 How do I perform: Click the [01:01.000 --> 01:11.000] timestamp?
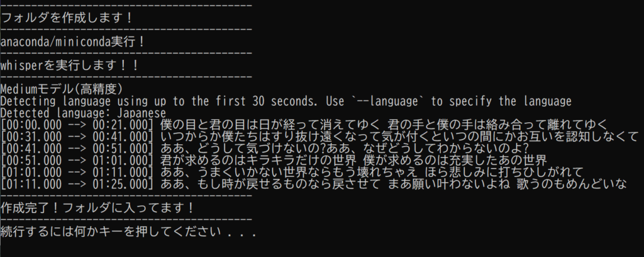tap(77, 172)
